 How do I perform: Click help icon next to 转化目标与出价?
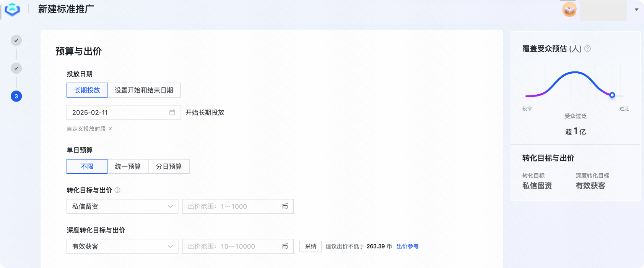pyautogui.click(x=117, y=190)
